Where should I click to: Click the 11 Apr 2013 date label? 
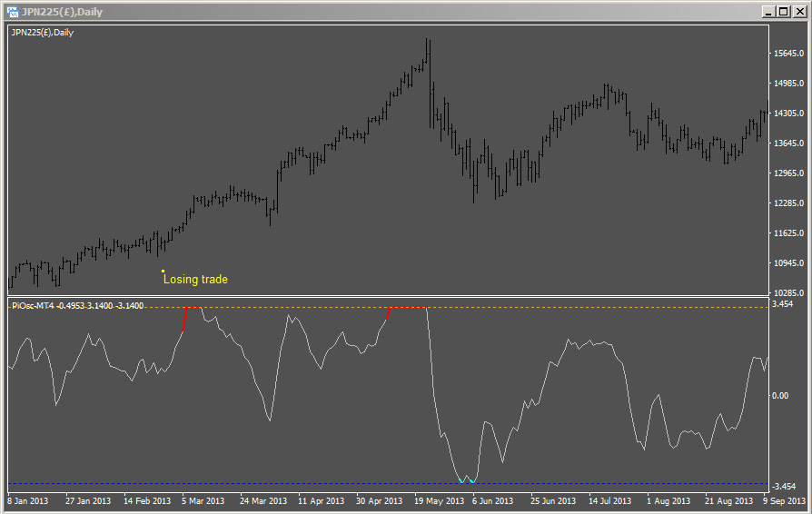[x=321, y=501]
